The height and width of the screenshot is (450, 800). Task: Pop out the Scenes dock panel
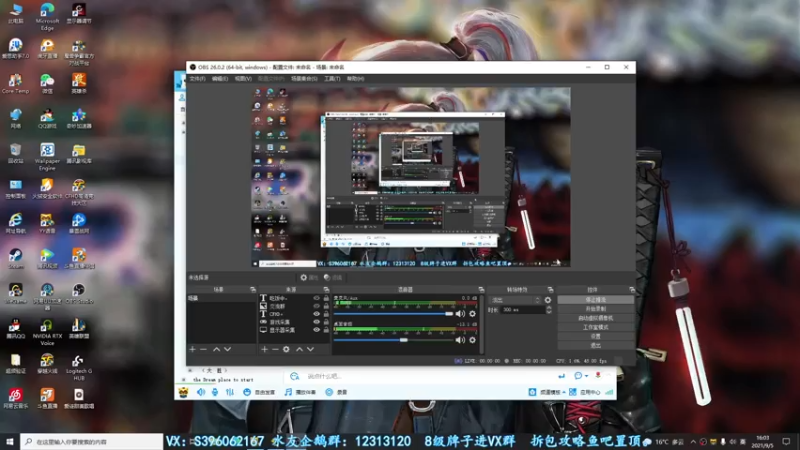(x=253, y=289)
